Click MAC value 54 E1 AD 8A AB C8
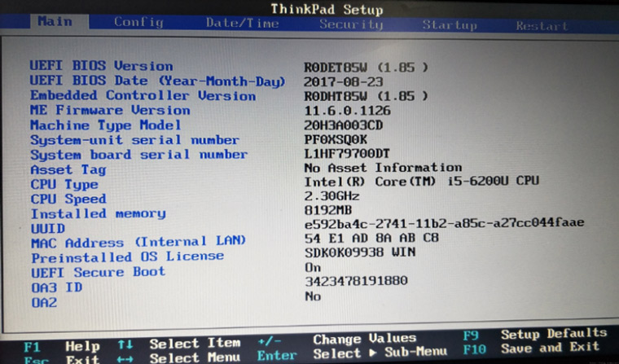 pos(371,238)
